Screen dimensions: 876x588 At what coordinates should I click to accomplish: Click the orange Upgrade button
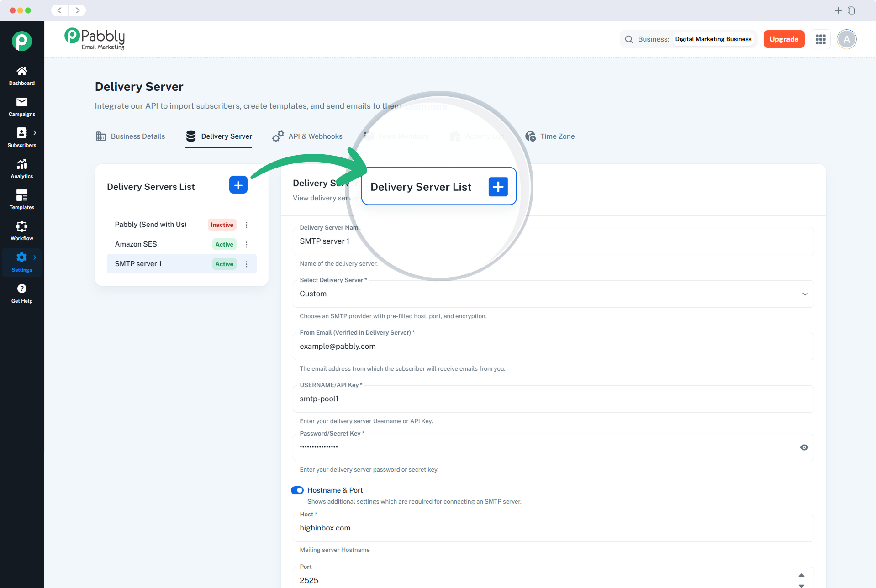[x=784, y=39]
